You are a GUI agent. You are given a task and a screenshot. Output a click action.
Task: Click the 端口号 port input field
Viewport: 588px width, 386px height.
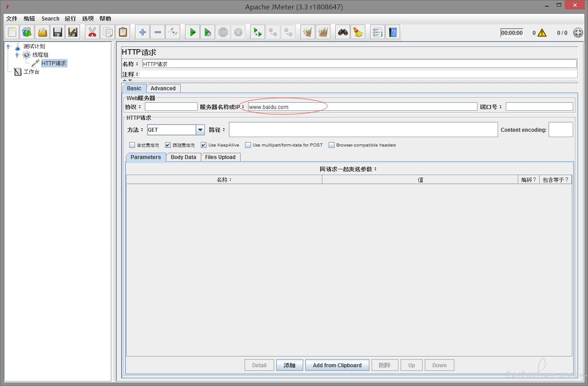[539, 107]
